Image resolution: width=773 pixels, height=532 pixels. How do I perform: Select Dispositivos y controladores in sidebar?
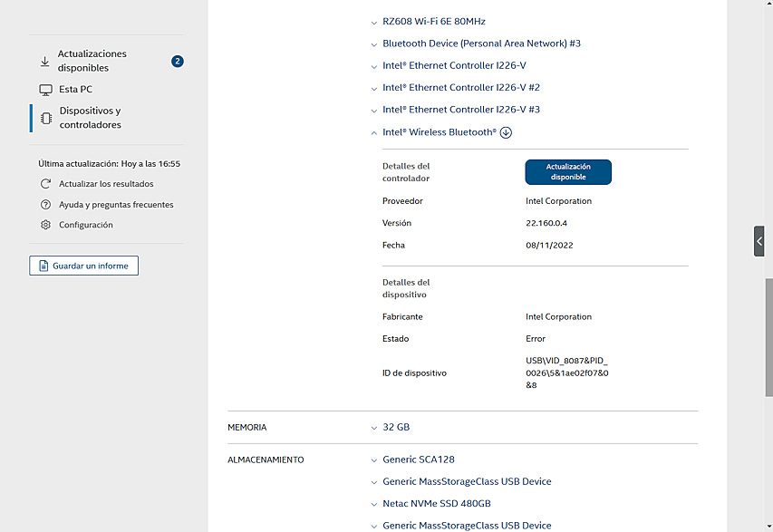(91, 118)
